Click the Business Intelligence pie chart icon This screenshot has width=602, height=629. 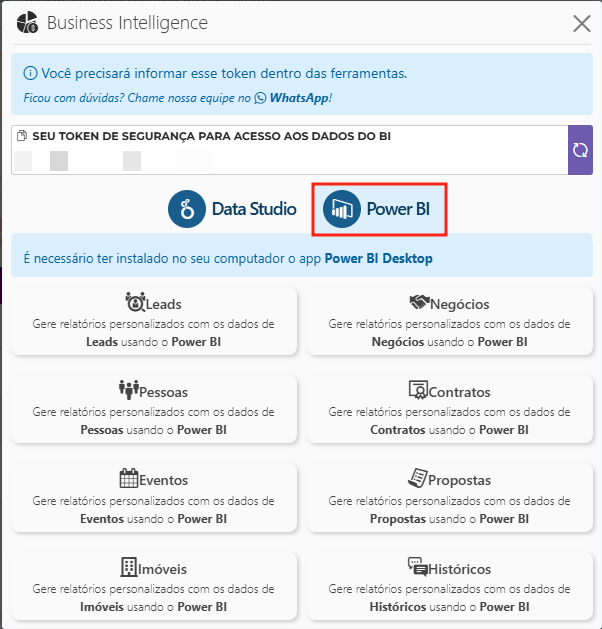click(x=28, y=23)
